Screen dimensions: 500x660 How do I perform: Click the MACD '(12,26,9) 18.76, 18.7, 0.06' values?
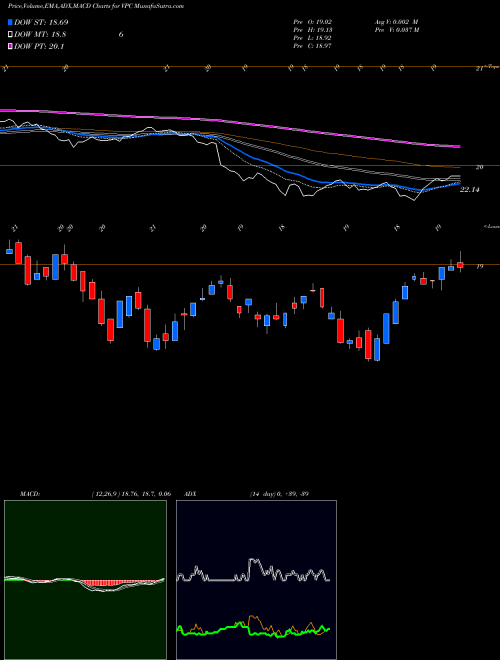130,494
